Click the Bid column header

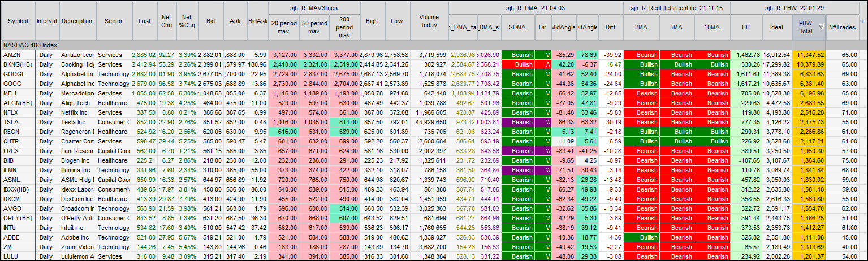tap(210, 21)
